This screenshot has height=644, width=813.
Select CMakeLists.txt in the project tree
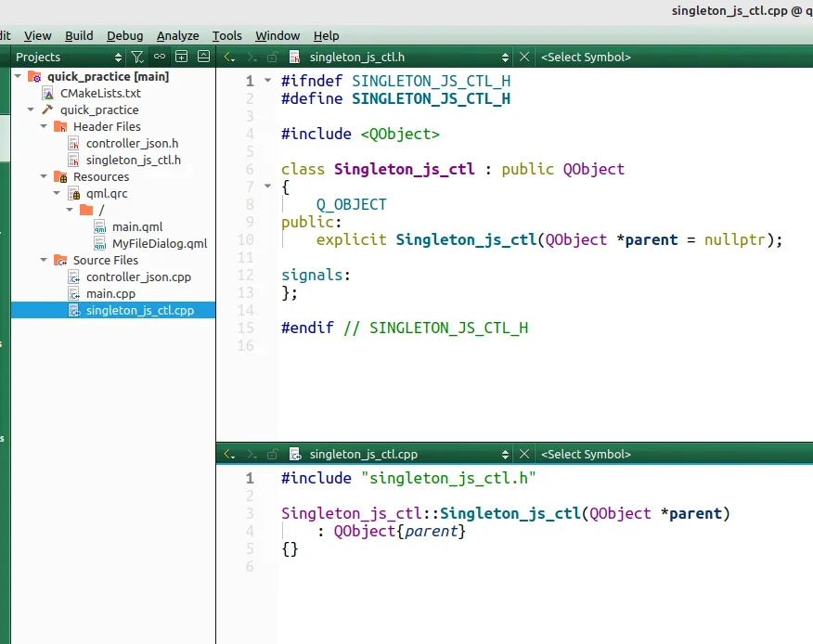(x=100, y=94)
